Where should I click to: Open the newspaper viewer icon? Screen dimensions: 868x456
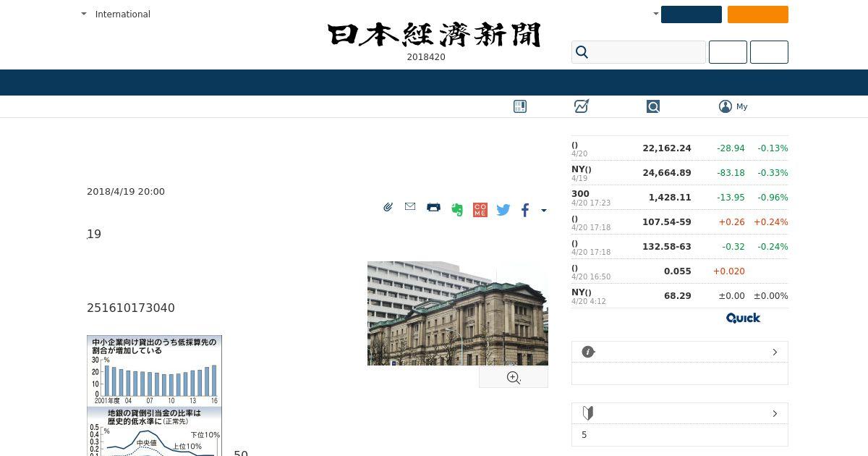coord(520,106)
